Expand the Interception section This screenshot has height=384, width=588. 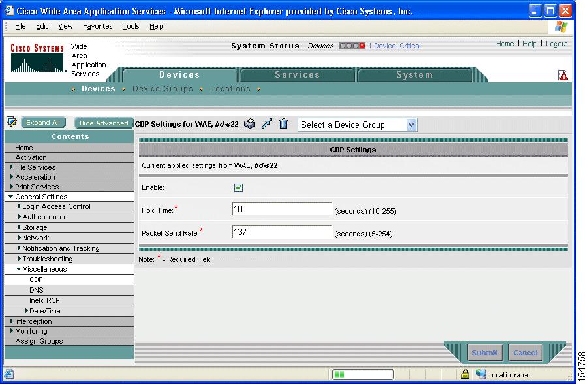[x=12, y=321]
